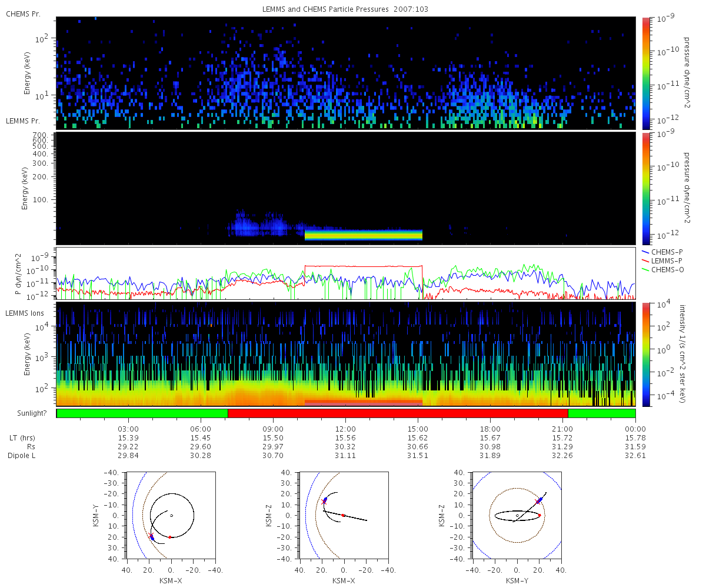This screenshot has height=588, width=706.
Task: Click the LEMMS Ions panel label
Action: 24,312
